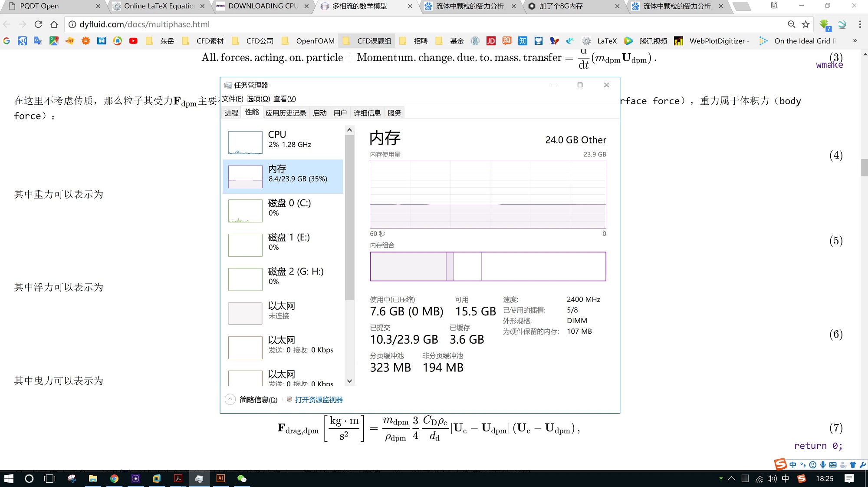View 磁盘 1 (E:) disk statistics

tap(283, 244)
